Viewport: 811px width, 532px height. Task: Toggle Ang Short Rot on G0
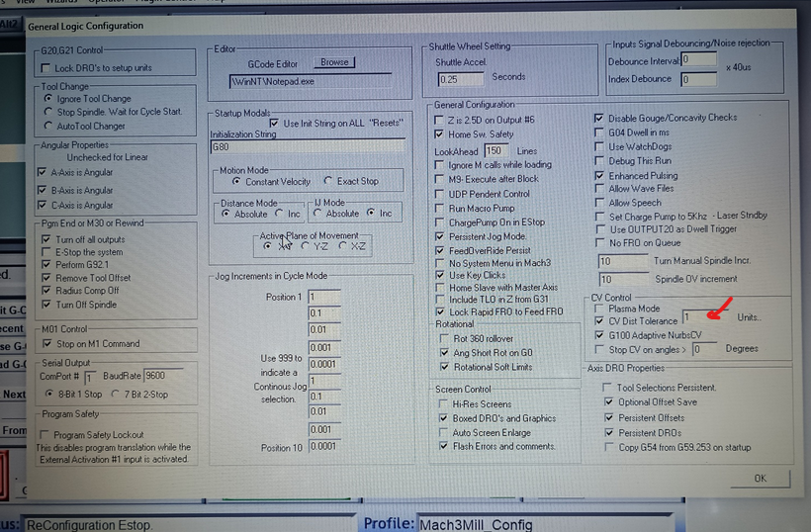click(x=444, y=353)
